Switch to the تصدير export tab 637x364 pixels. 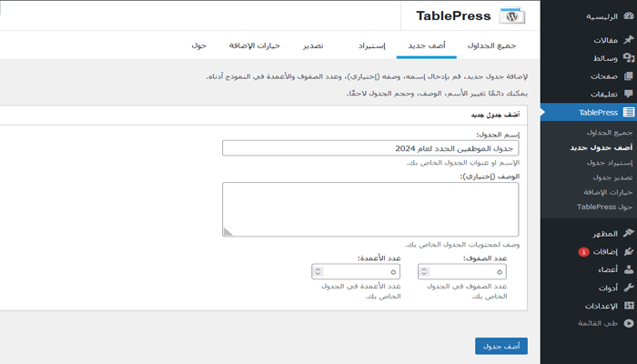pyautogui.click(x=313, y=45)
